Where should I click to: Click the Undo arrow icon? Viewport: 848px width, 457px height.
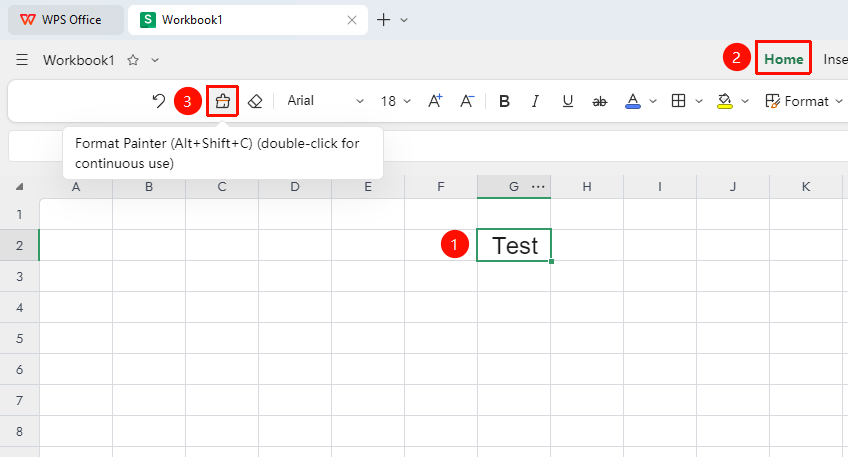pyautogui.click(x=158, y=101)
